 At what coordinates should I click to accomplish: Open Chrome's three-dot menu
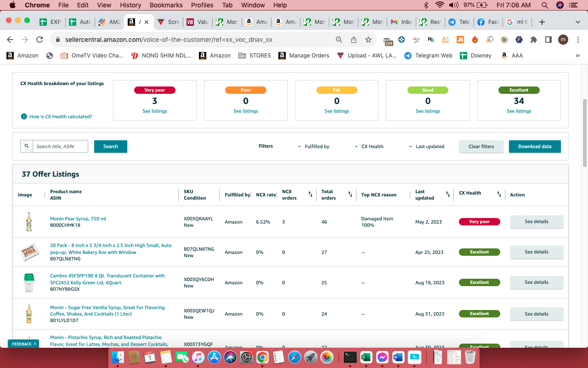(577, 40)
